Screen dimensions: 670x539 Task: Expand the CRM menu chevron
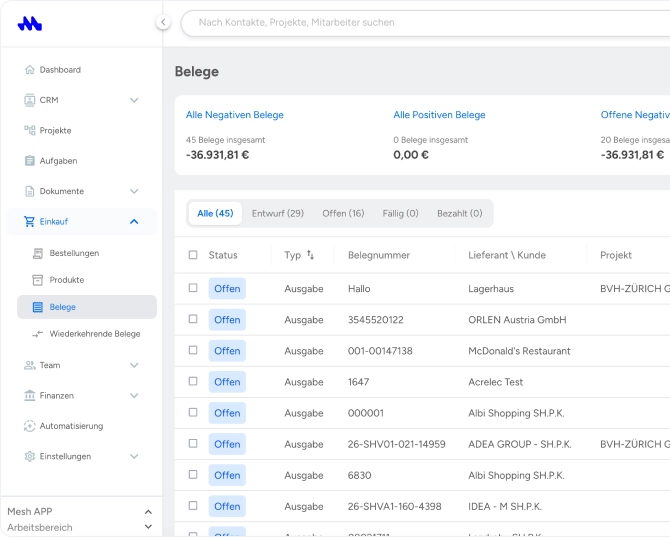(134, 100)
